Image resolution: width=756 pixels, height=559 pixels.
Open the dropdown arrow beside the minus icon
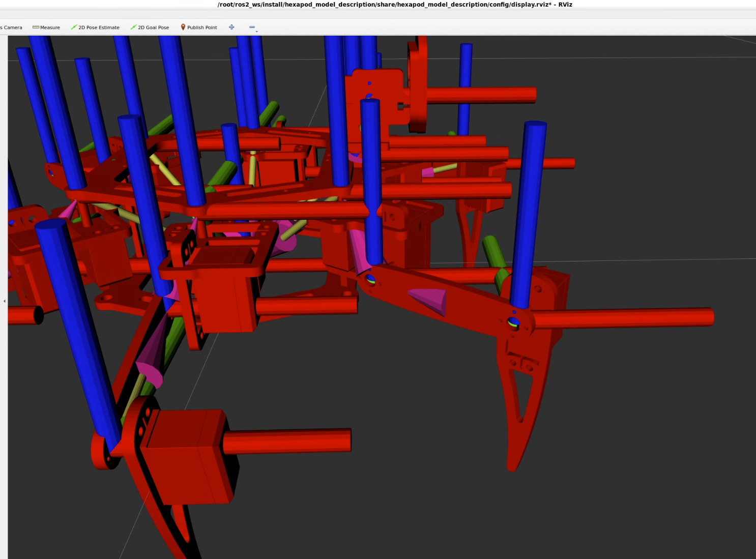point(257,31)
